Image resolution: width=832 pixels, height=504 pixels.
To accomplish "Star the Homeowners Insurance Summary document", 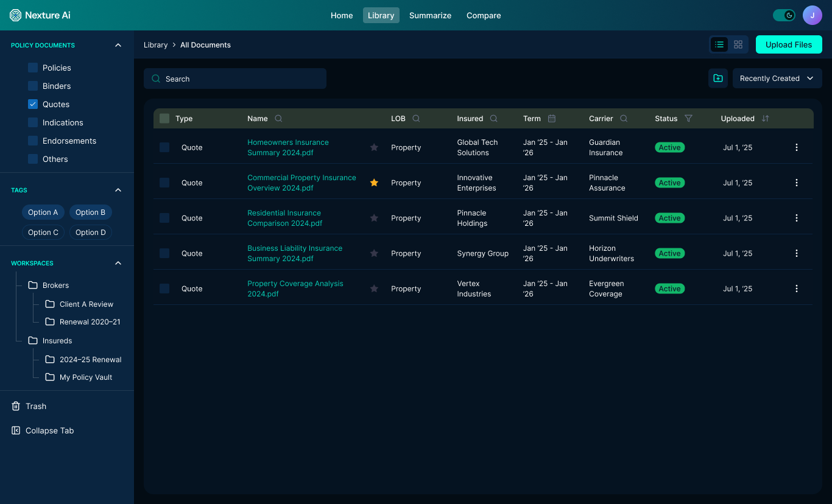I will tap(374, 147).
